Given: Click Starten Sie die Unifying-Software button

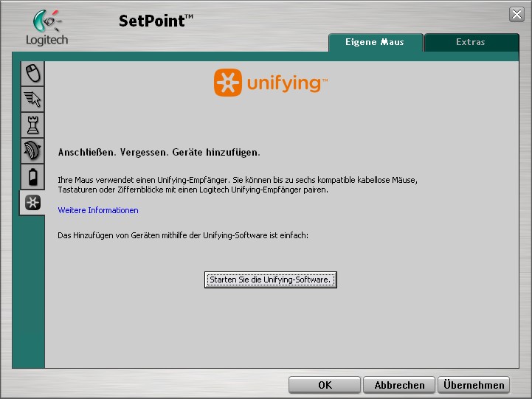Looking at the screenshot, I should point(270,280).
